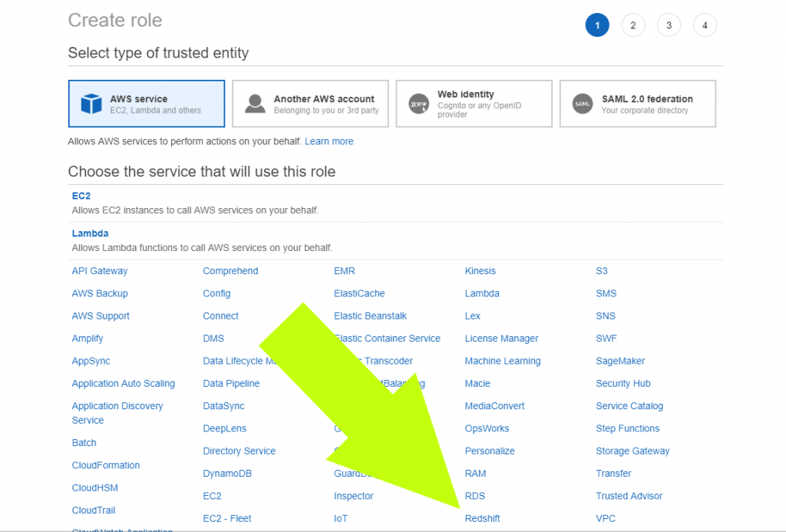
Task: Click the AWS service cube icon
Action: tap(91, 104)
